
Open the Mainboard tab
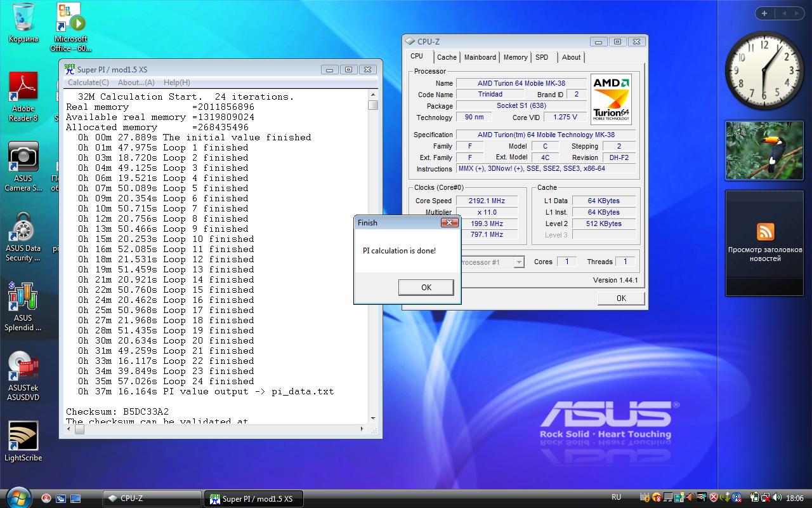click(480, 57)
